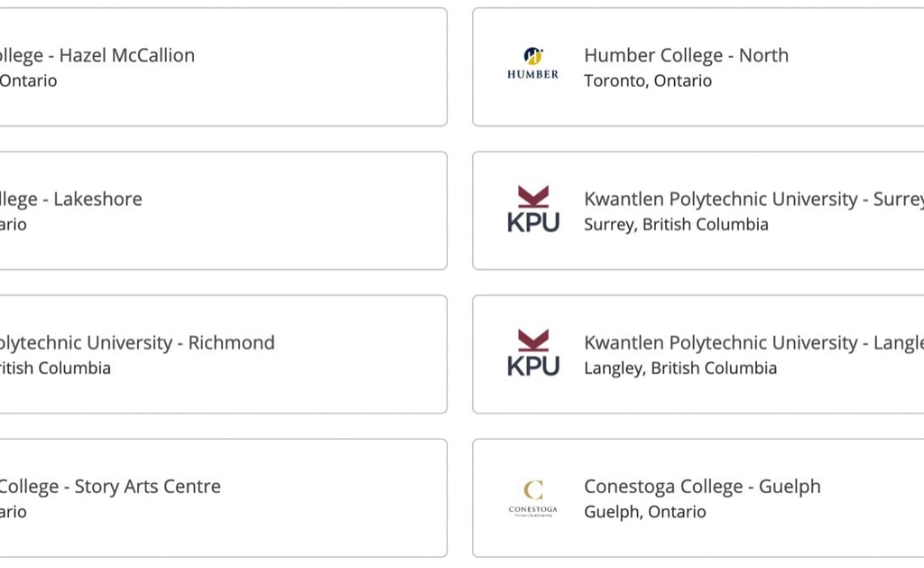The width and height of the screenshot is (924, 568).
Task: Open Conestoga College - Guelph title
Action: (x=702, y=487)
